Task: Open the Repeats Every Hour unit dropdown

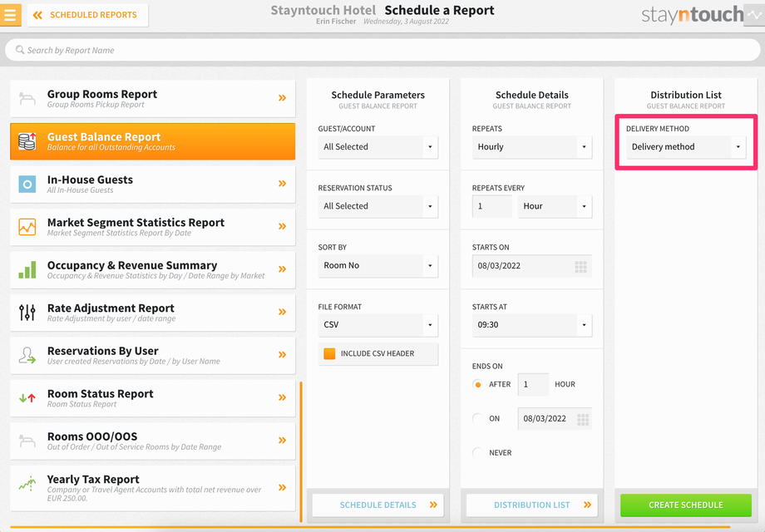Action: coord(555,206)
